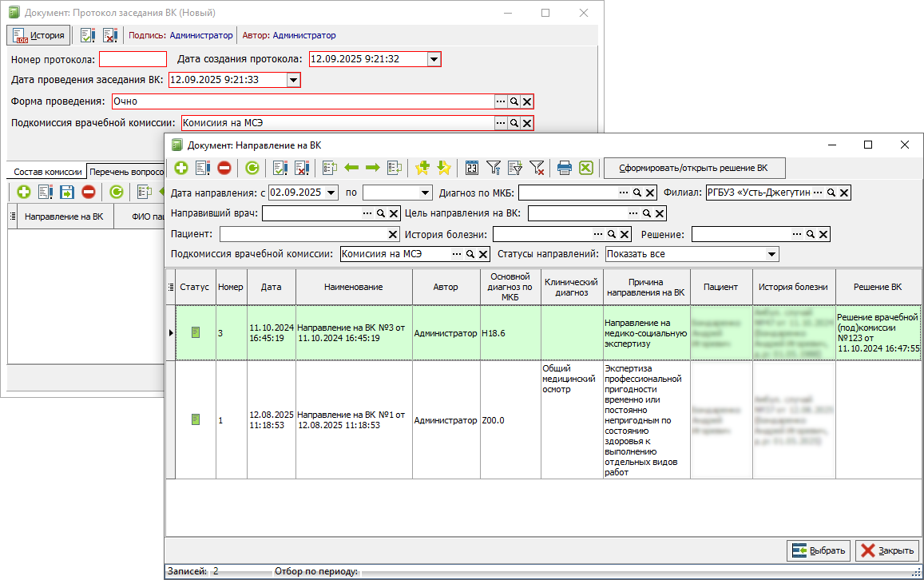Click История button in Протокол window
This screenshot has height=580, width=924.
click(x=39, y=35)
